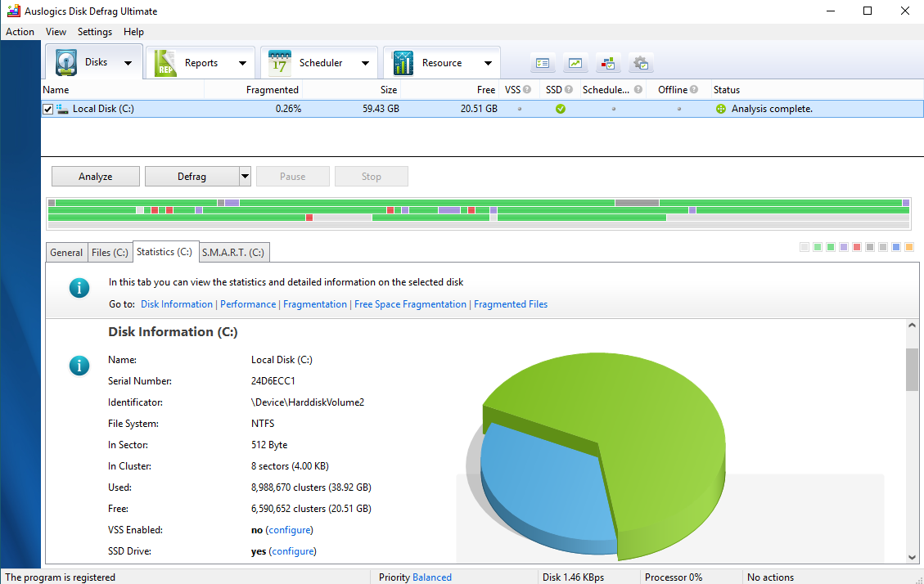Click the Balanced priority link in status bar

tap(432, 577)
